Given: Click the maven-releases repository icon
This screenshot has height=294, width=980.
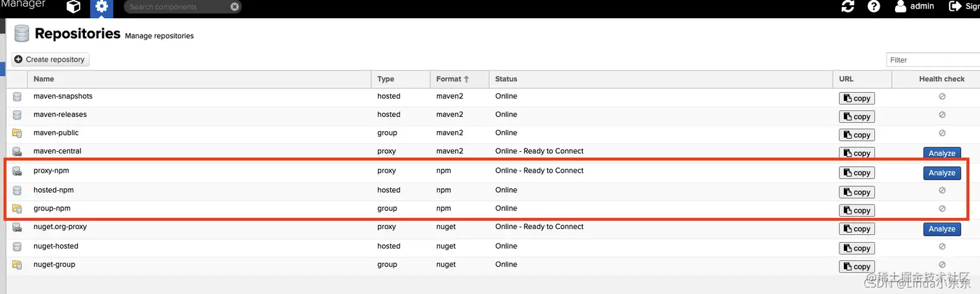Looking at the screenshot, I should coord(17,115).
